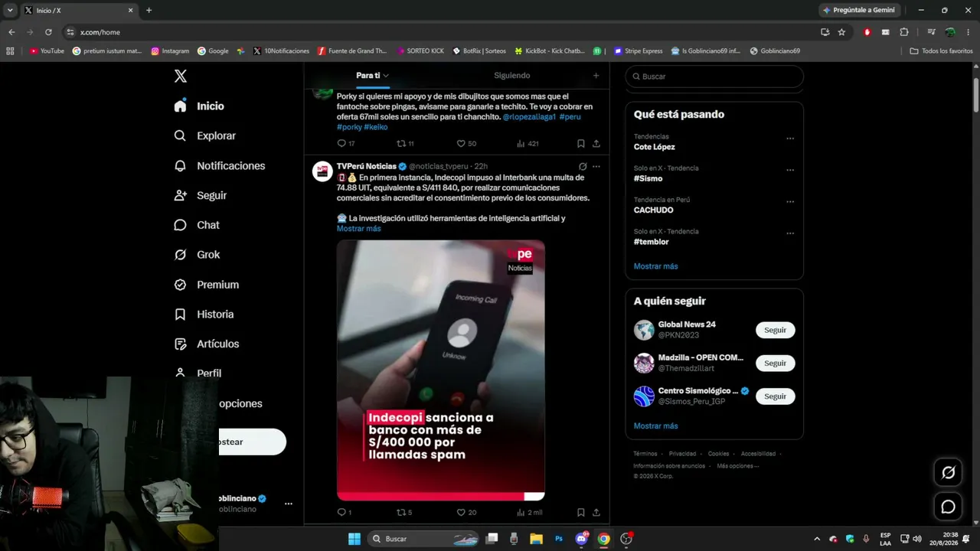Viewport: 980px width, 551px height.
Task: Ask Grok about the TVPerú Noticias post
Action: point(583,166)
